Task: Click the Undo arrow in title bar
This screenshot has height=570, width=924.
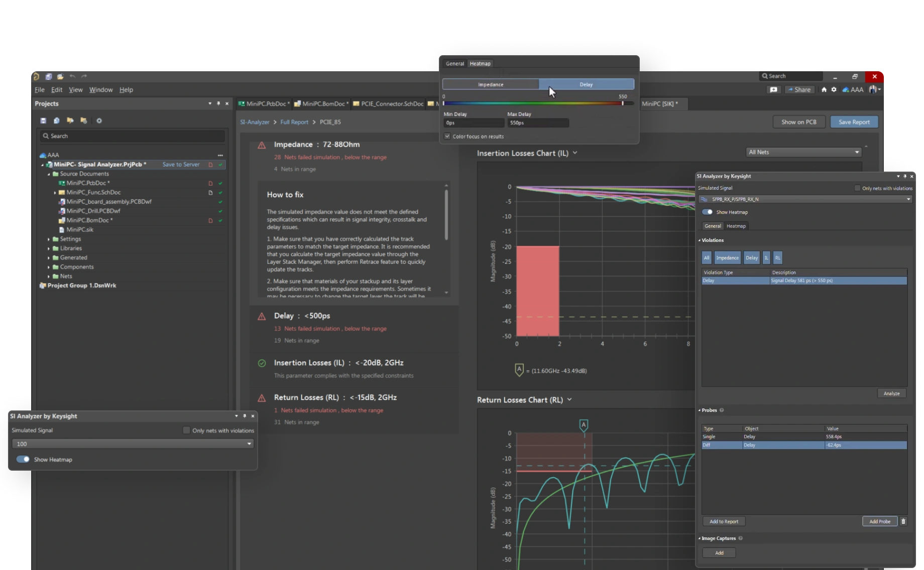Action: click(72, 76)
